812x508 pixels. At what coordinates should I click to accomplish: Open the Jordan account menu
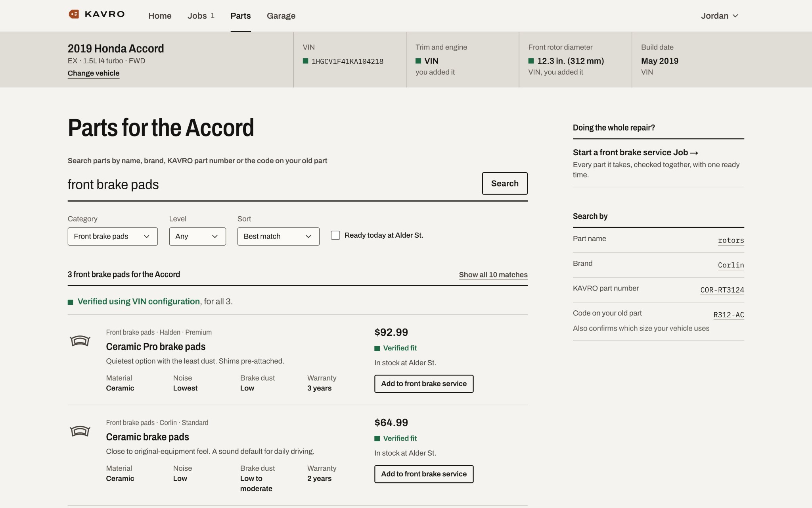tap(719, 16)
